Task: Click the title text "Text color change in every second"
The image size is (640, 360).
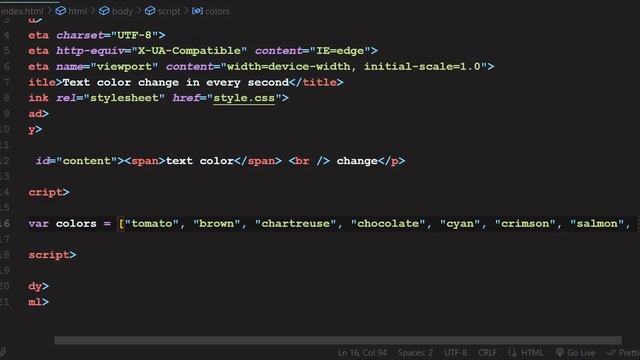Action: [176, 82]
